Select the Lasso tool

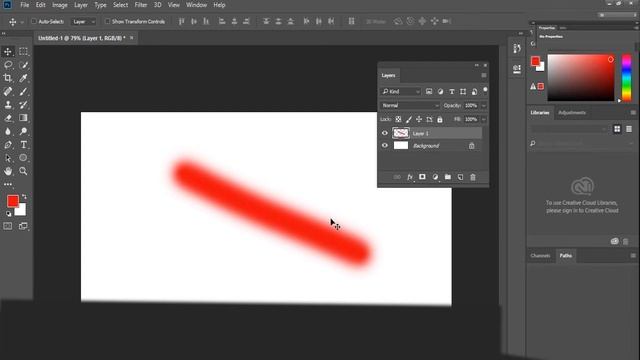(8, 65)
